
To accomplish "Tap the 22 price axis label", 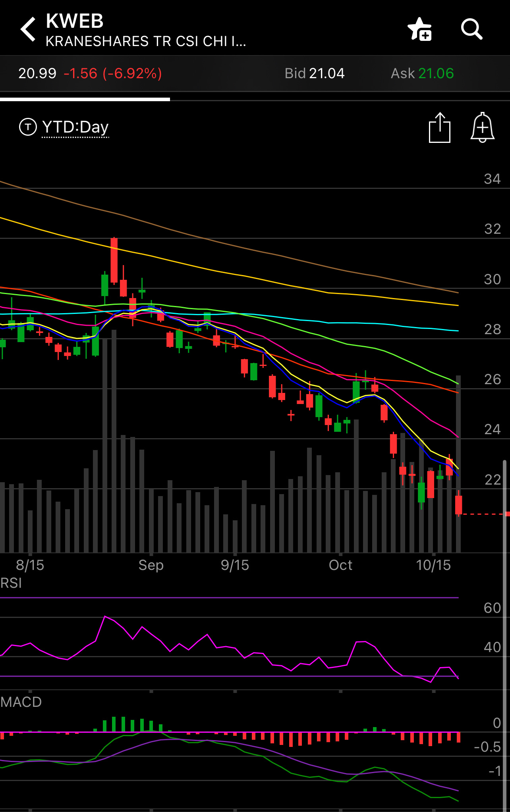I will [492, 480].
